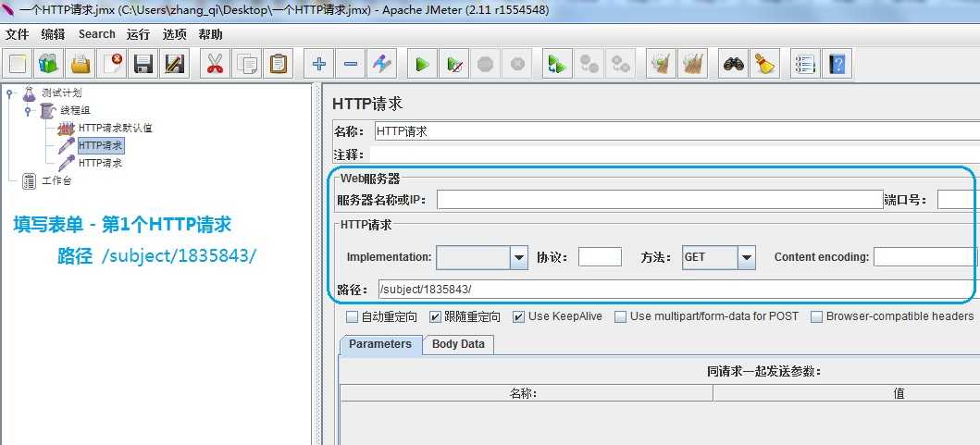Uncheck the Use KeepAlive checkbox

click(x=519, y=317)
